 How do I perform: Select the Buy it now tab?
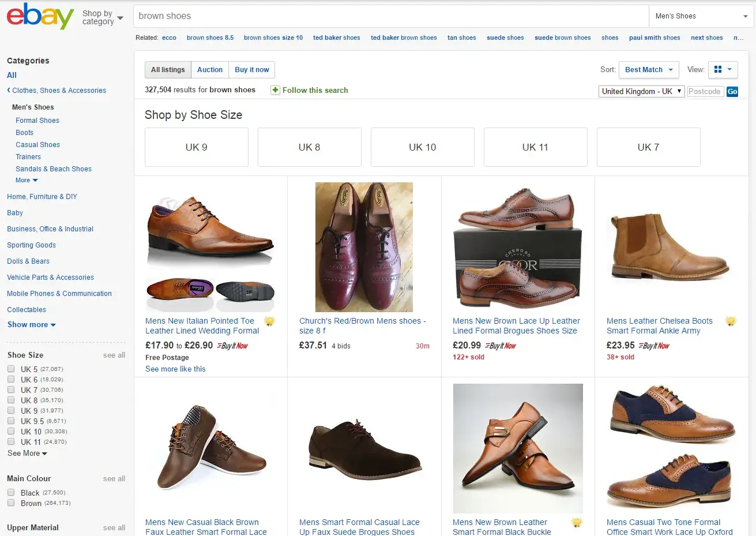(x=251, y=70)
